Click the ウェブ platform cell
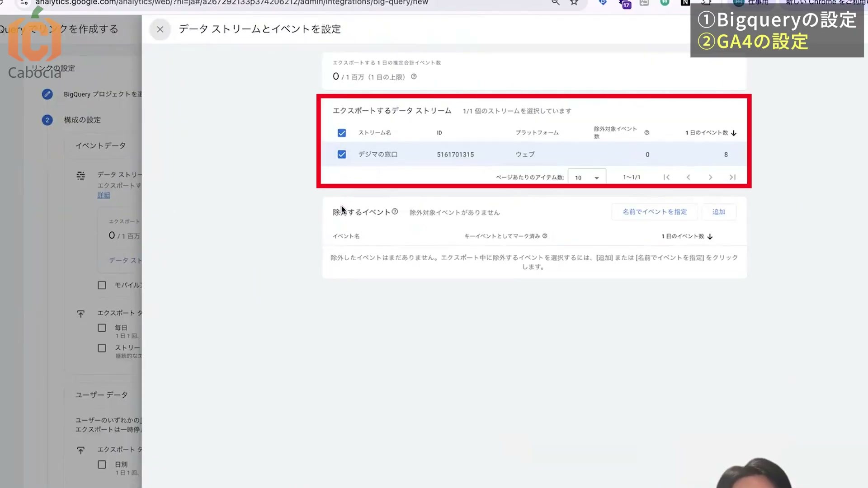This screenshot has width=868, height=488. tap(525, 155)
